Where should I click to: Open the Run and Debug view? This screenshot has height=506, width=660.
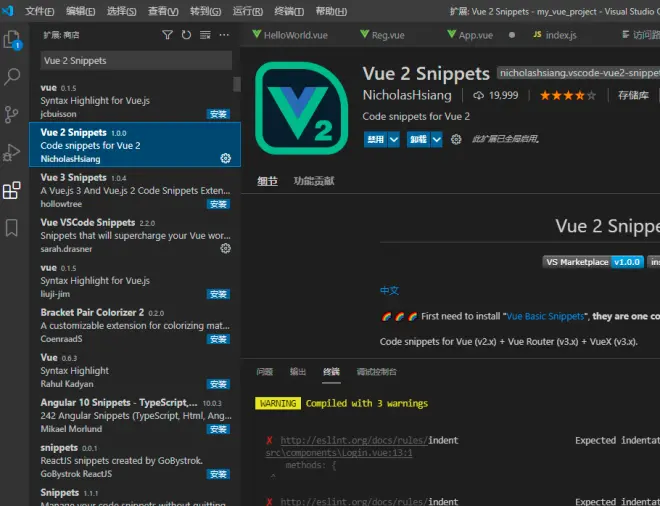(11, 152)
